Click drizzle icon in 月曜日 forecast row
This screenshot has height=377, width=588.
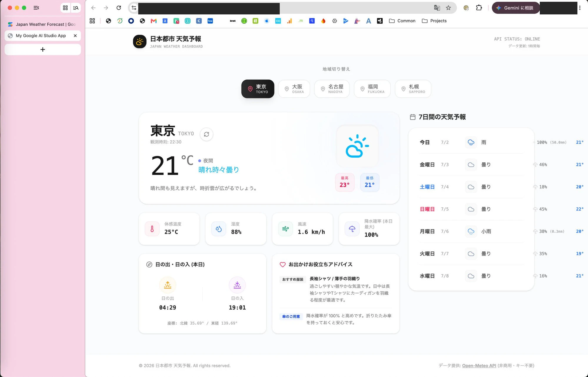(x=471, y=231)
